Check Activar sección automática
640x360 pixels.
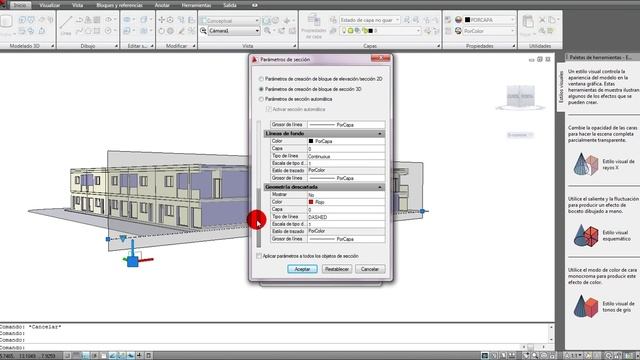[x=269, y=109]
